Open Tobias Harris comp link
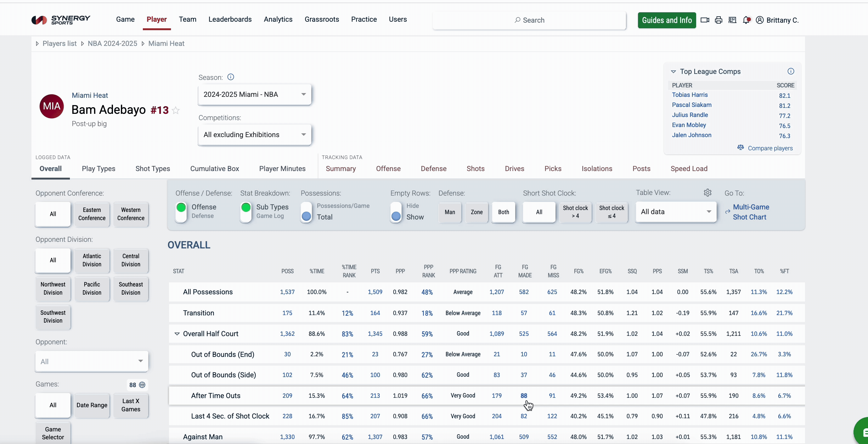 pyautogui.click(x=690, y=95)
